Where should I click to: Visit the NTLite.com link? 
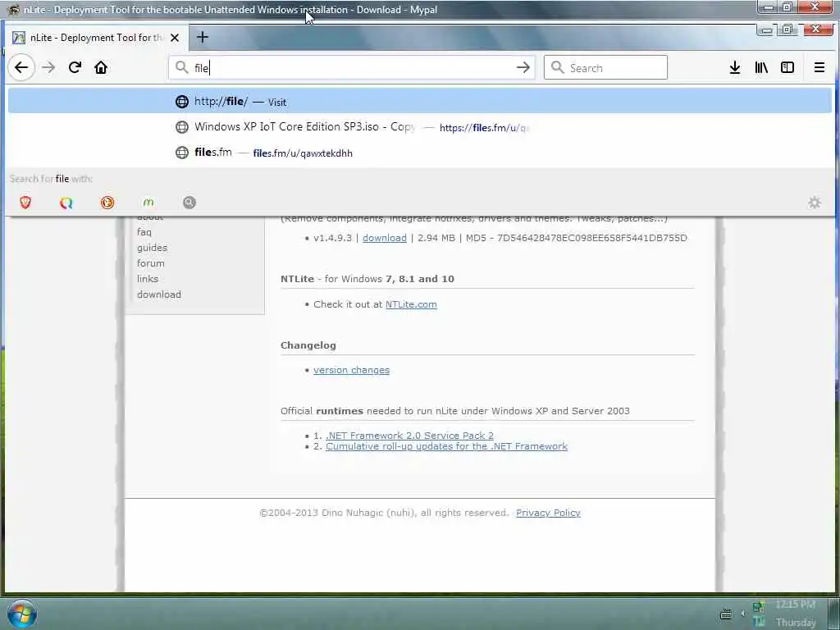click(411, 304)
